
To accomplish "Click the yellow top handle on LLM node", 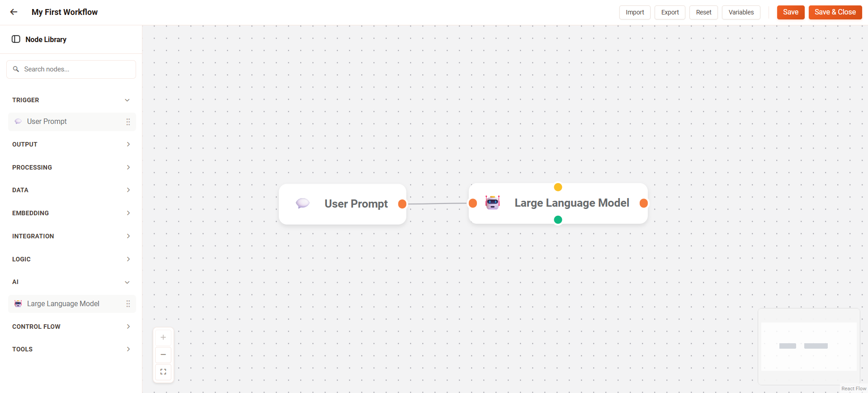I will click(558, 187).
